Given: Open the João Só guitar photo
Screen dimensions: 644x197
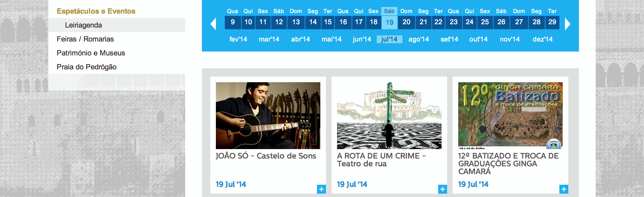Looking at the screenshot, I should coord(268,115).
